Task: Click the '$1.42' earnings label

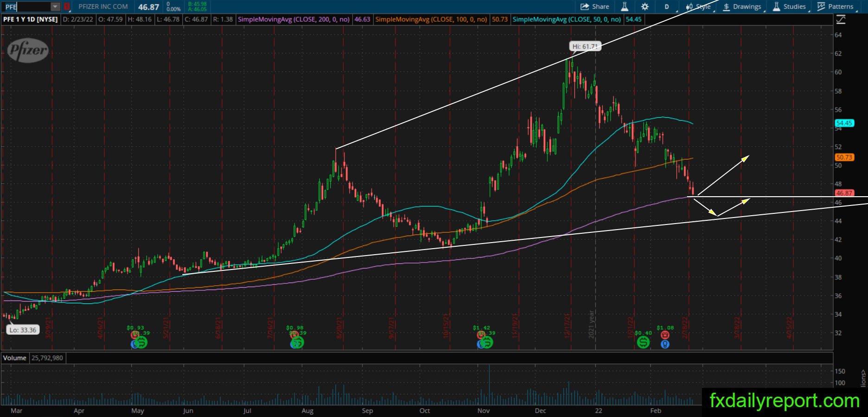Action: click(x=482, y=328)
